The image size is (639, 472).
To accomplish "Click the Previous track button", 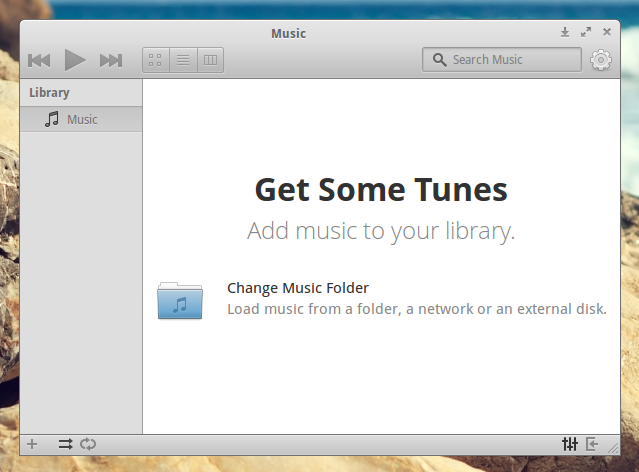I will pos(39,60).
